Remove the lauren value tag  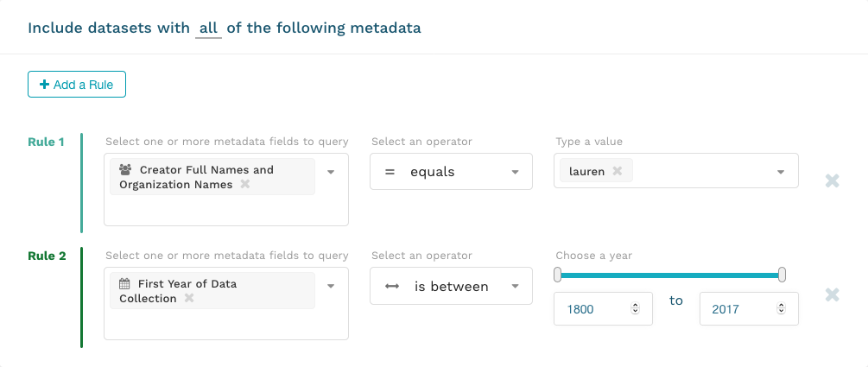pyautogui.click(x=617, y=172)
